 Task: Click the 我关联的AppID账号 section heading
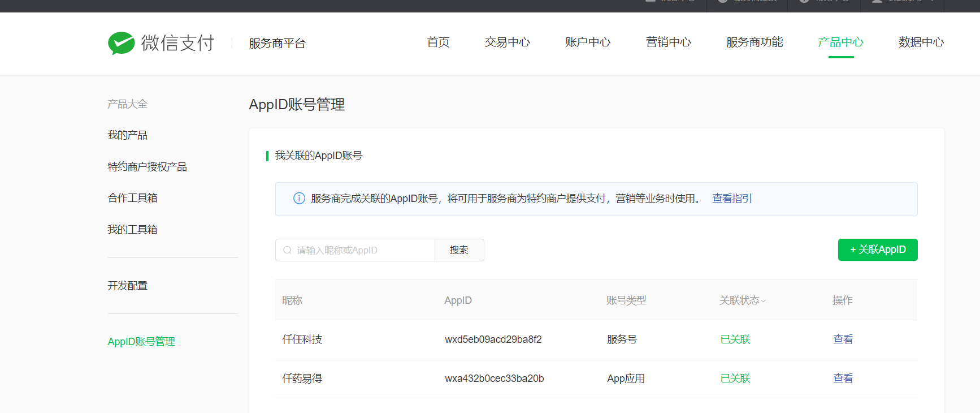tap(318, 156)
